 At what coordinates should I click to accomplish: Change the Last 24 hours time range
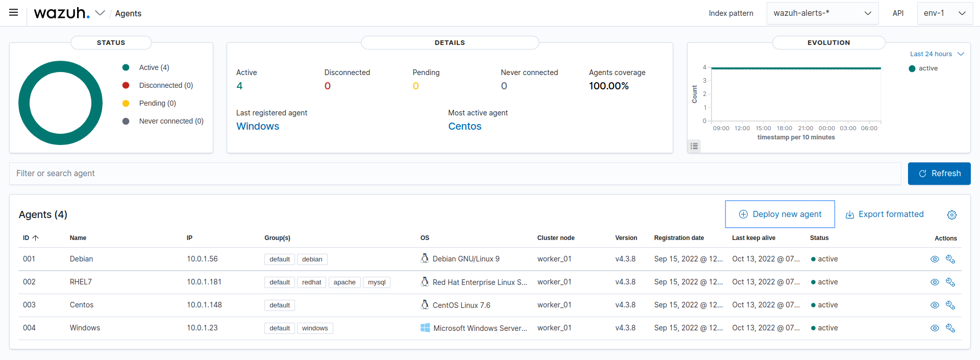pyautogui.click(x=937, y=54)
